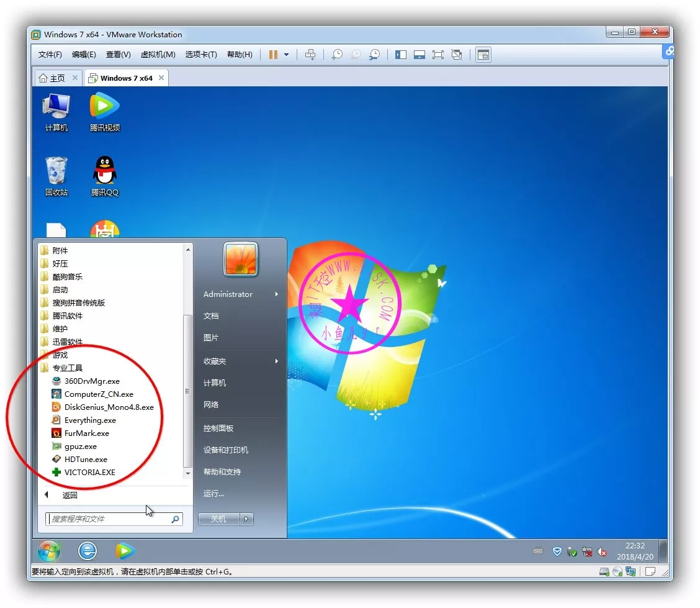Open the 虚拟机(M) menu

(x=158, y=55)
